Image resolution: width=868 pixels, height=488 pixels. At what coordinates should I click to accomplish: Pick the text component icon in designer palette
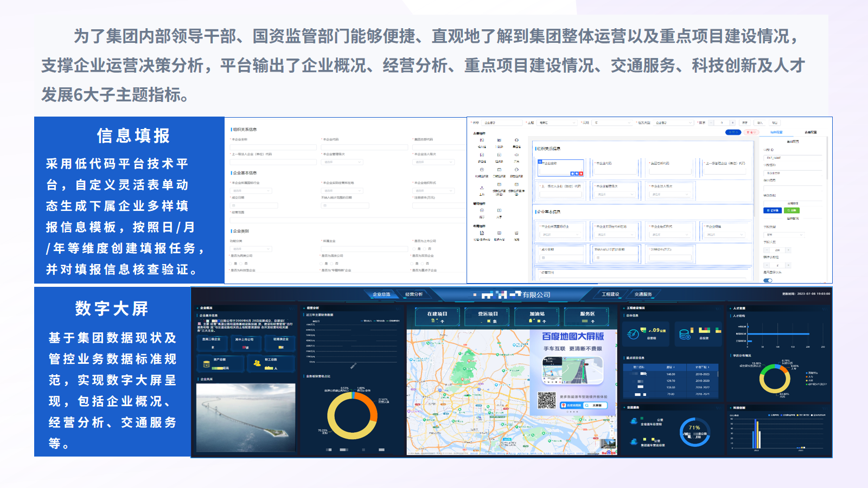tap(499, 210)
